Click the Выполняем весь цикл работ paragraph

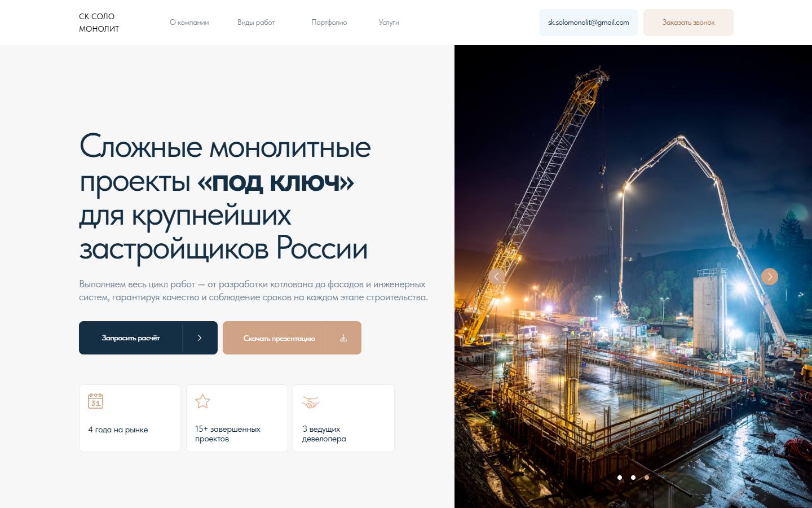click(253, 291)
